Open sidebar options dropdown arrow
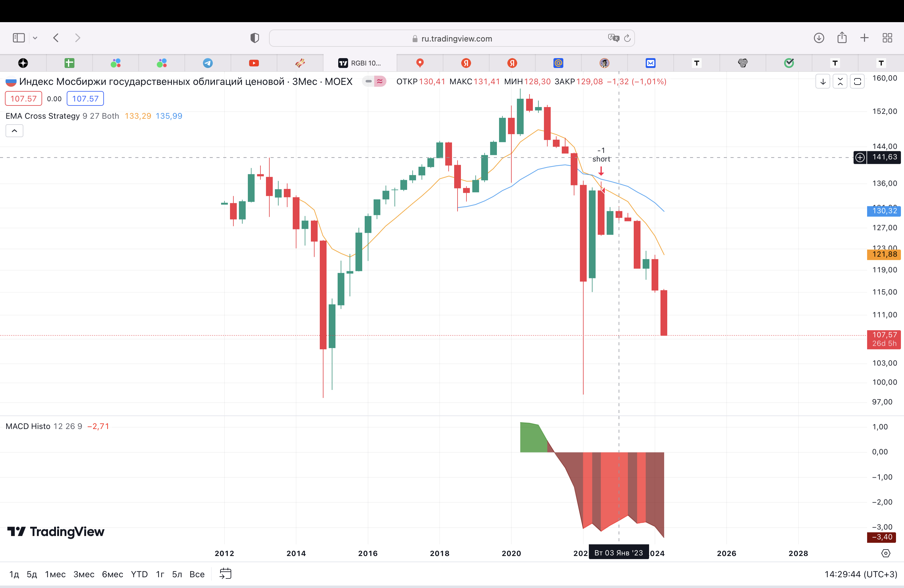The image size is (904, 588). 35,38
